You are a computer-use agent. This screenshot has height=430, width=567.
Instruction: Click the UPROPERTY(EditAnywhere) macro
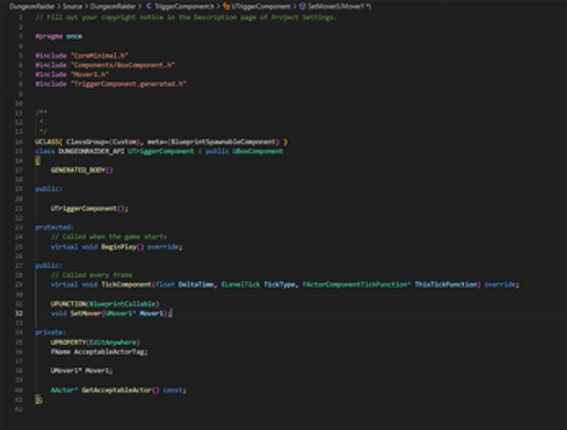[95, 342]
